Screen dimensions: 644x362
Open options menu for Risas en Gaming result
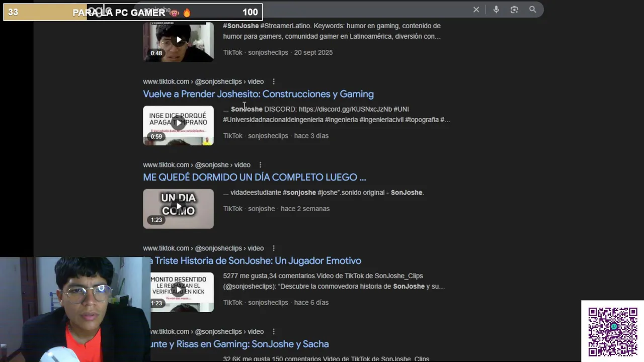(274, 332)
